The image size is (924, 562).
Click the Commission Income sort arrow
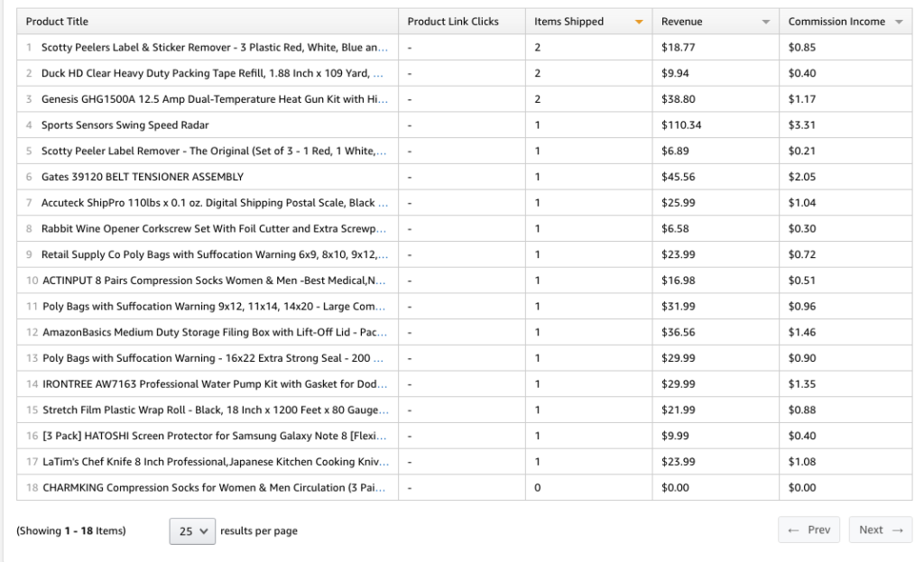899,23
